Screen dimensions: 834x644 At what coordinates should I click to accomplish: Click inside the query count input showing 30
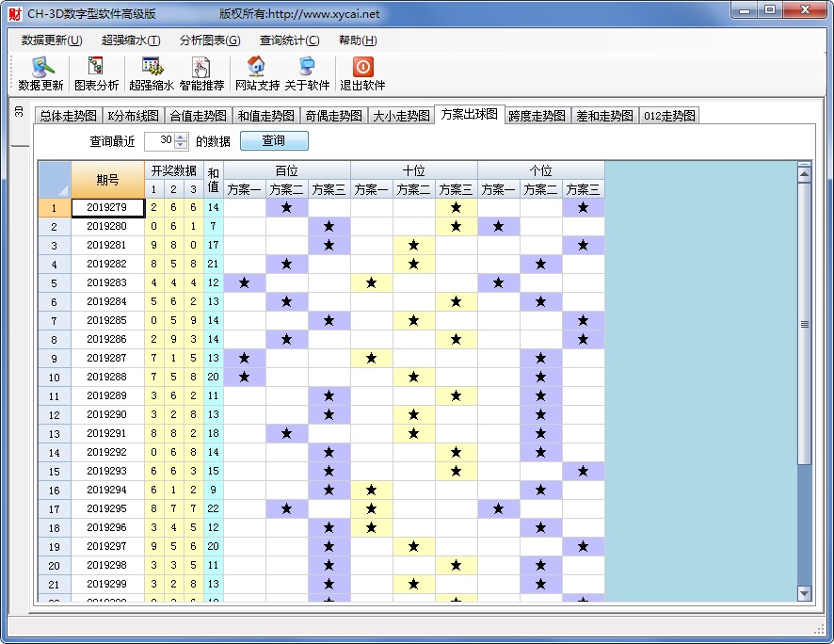pyautogui.click(x=160, y=139)
